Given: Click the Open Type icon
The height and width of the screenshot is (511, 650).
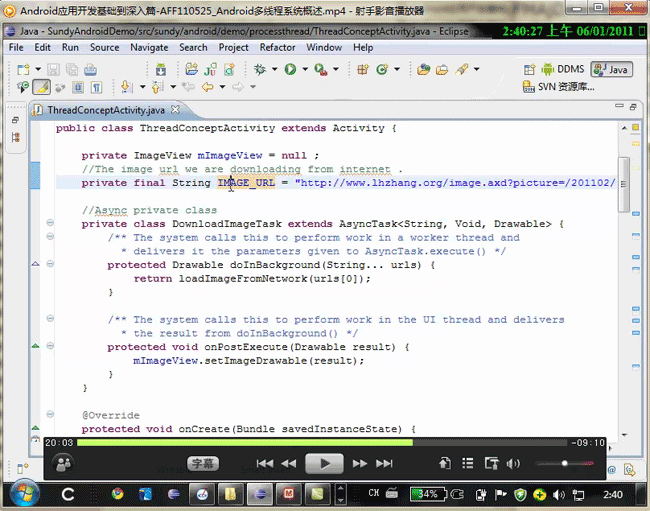Looking at the screenshot, I should 423,69.
